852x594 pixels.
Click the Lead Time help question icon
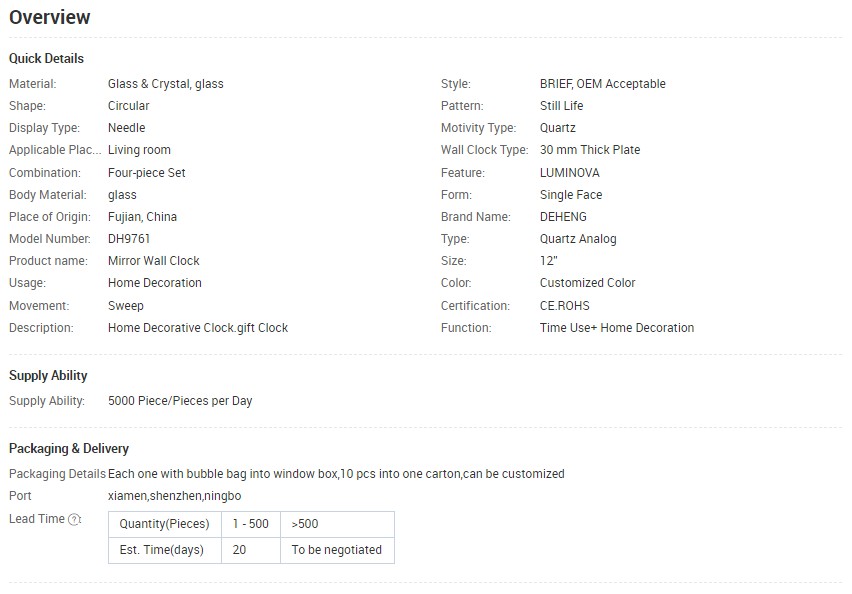(74, 520)
